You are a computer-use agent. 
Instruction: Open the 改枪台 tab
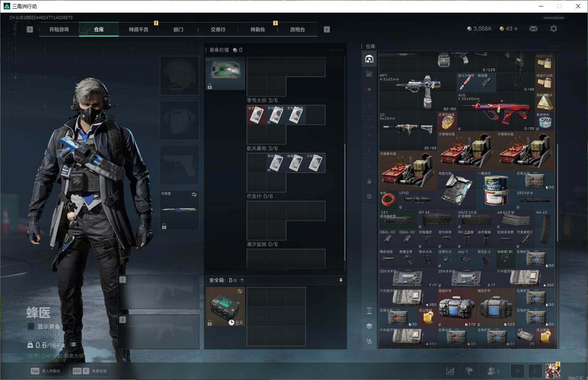tap(297, 29)
